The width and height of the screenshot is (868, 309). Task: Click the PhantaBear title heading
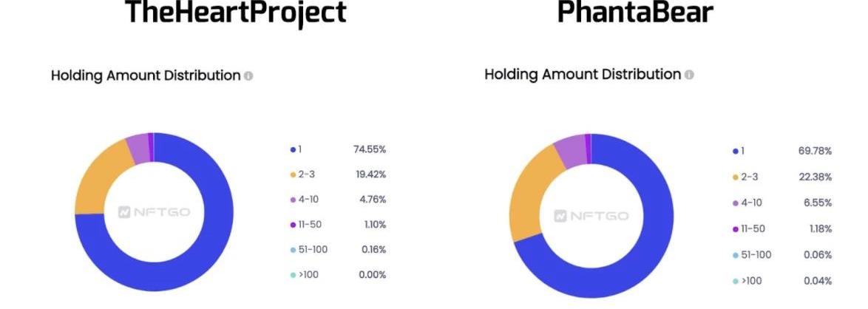[x=635, y=12]
